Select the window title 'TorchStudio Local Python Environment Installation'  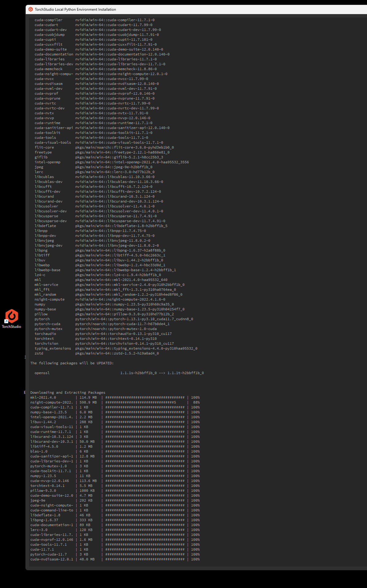pyautogui.click(x=75, y=9)
